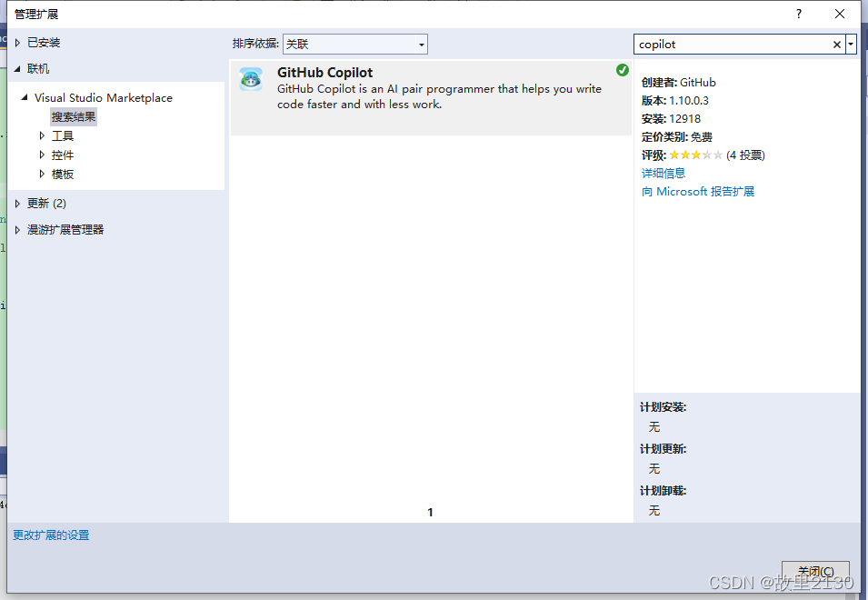Expand the 控件 subcategory
The image size is (868, 600).
point(42,155)
